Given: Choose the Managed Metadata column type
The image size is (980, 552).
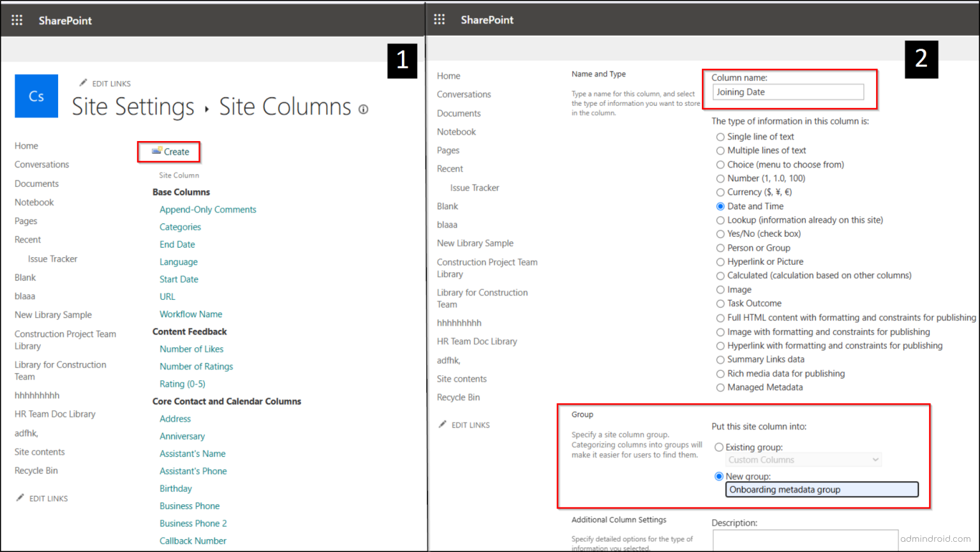Looking at the screenshot, I should (x=720, y=387).
